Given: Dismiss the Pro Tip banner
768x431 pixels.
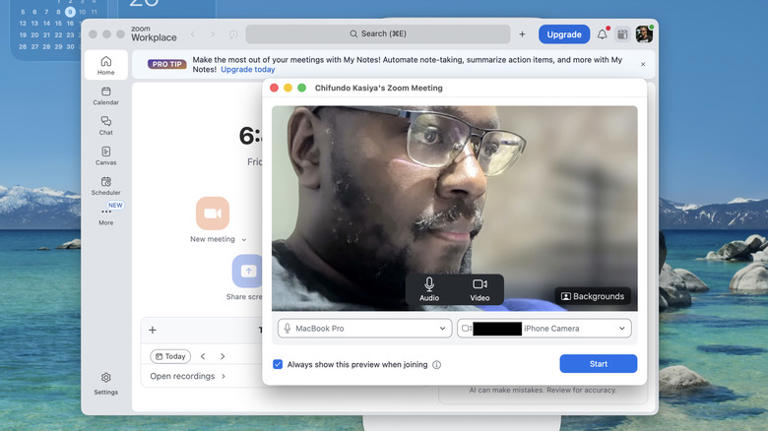Looking at the screenshot, I should (x=643, y=64).
